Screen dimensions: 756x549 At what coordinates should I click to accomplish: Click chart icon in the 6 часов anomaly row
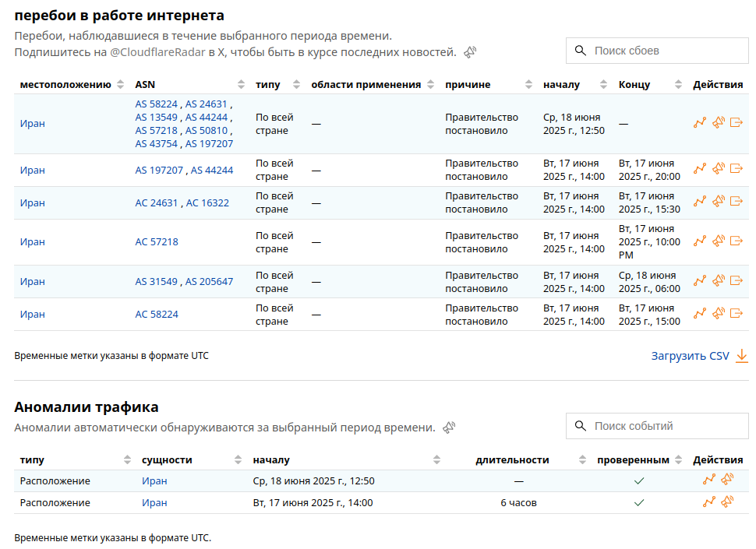[708, 502]
